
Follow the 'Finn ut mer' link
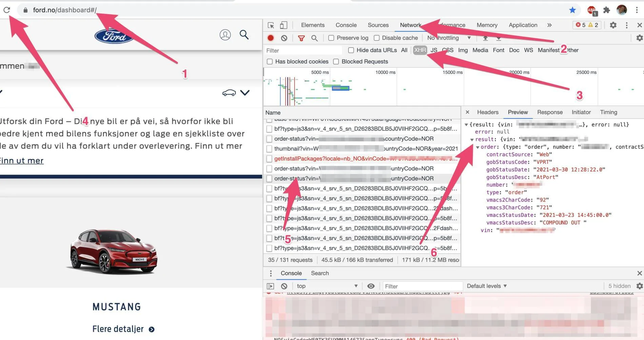coord(22,161)
